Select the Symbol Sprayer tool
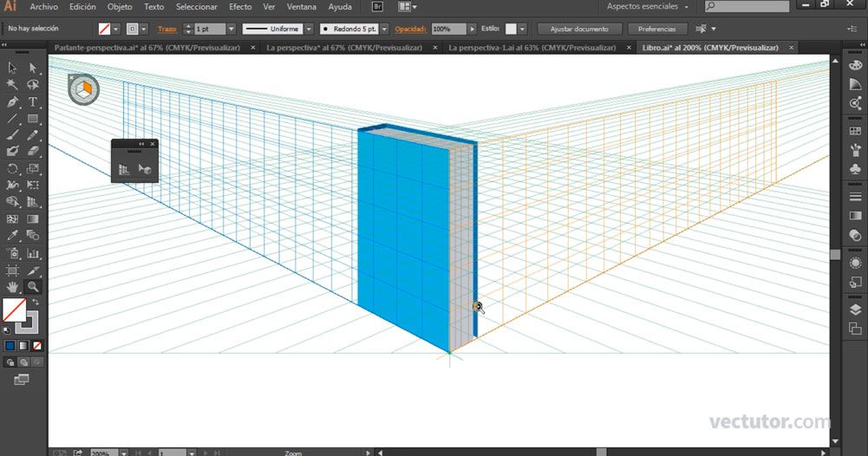Viewport: 868px width, 456px height. point(12,253)
